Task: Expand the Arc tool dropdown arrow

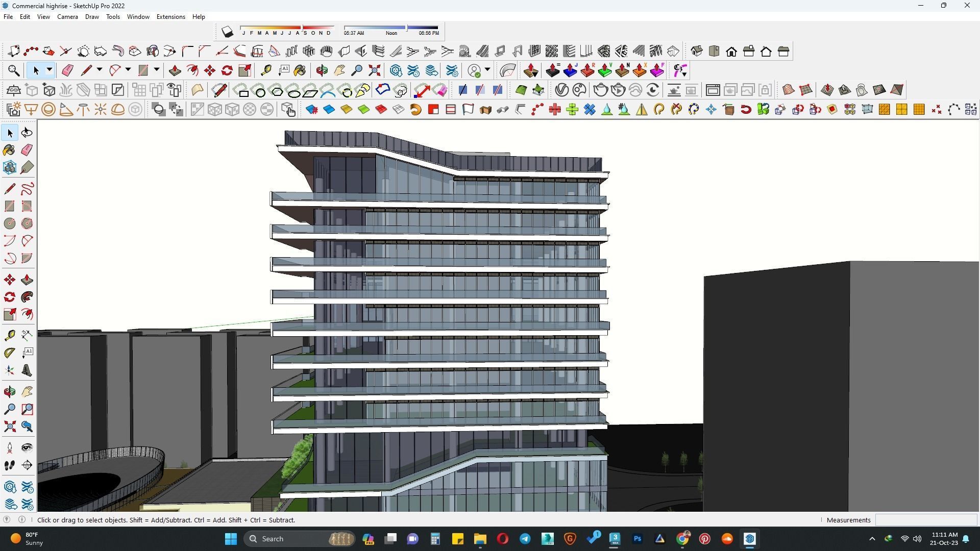Action: (128, 70)
